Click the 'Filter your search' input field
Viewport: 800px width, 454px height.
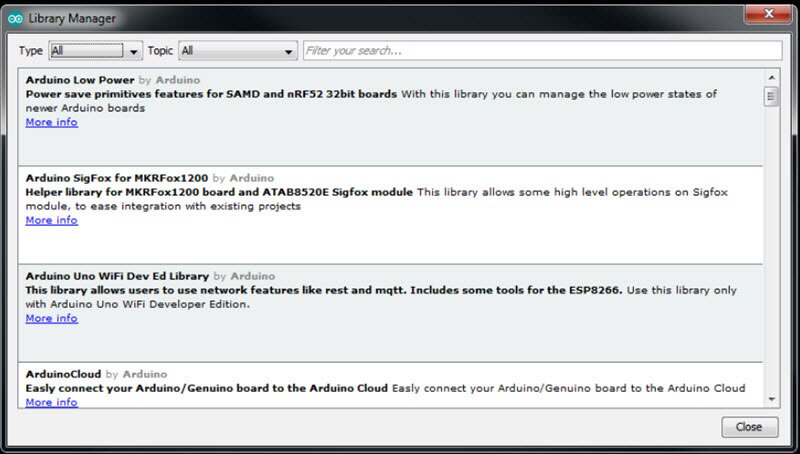pyautogui.click(x=541, y=50)
